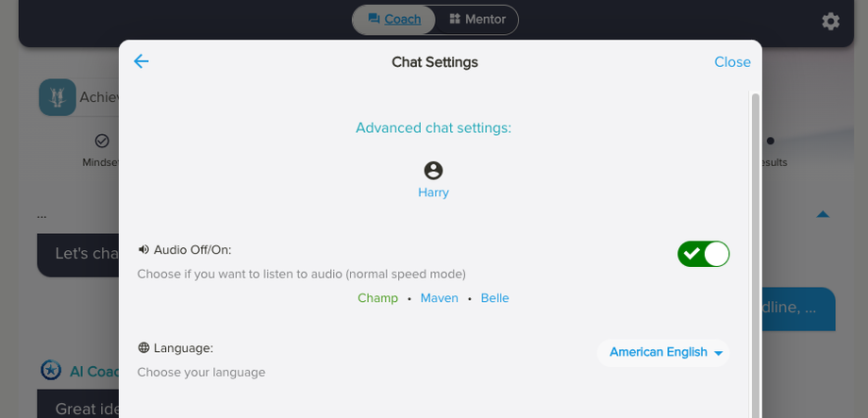Select the Belle voice
Image resolution: width=868 pixels, height=418 pixels.
494,298
